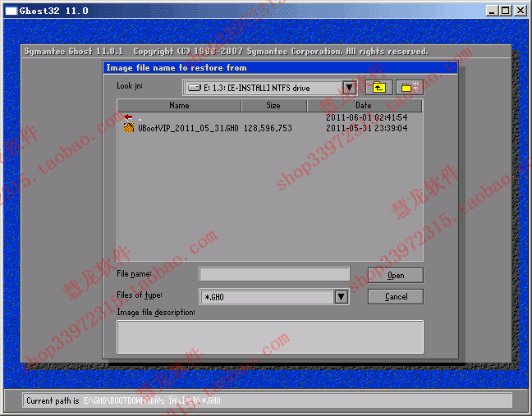Minimize the Ghost32 11.0 window

tap(491, 11)
